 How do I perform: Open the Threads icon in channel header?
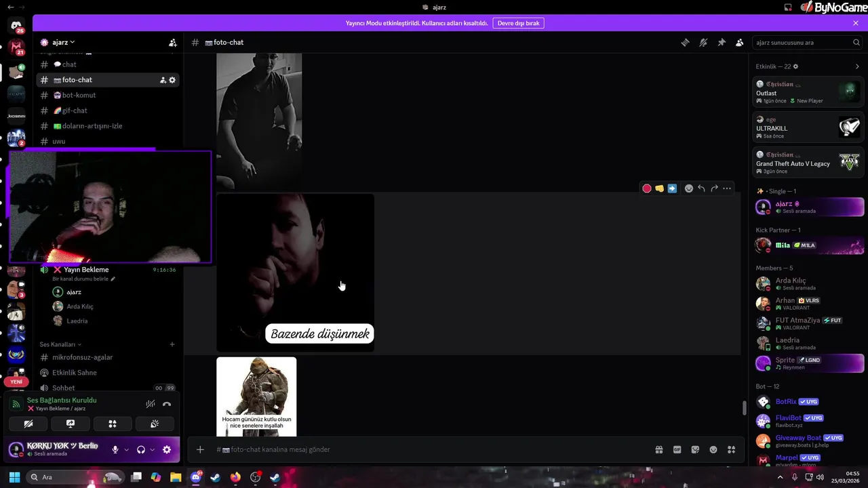pos(685,42)
